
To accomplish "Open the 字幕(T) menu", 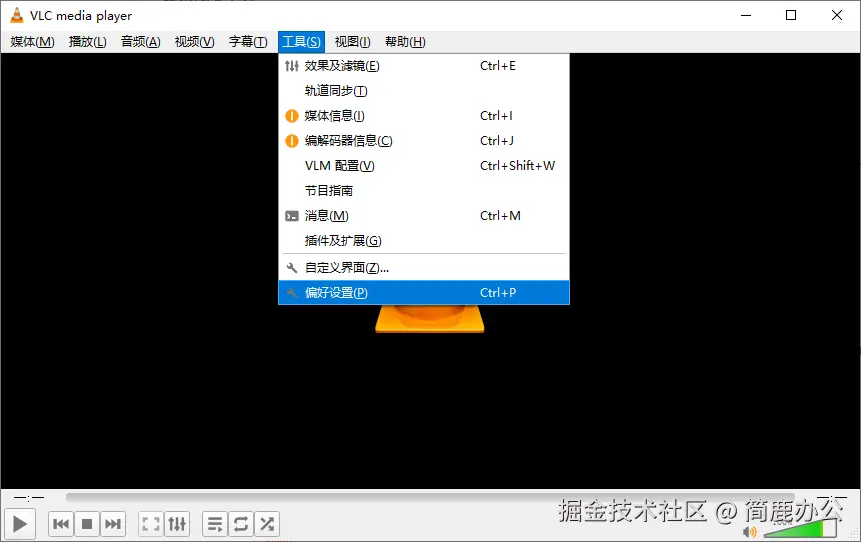I will pyautogui.click(x=248, y=42).
